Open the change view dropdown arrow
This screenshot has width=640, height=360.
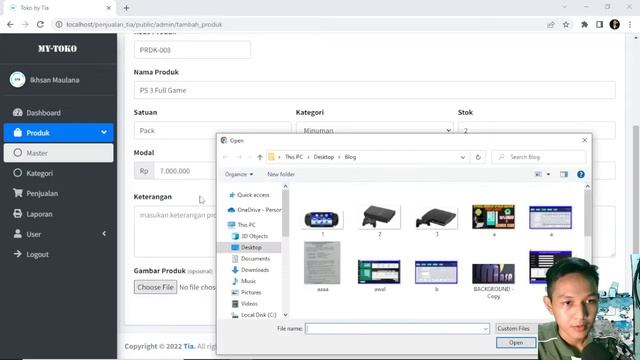pos(548,174)
